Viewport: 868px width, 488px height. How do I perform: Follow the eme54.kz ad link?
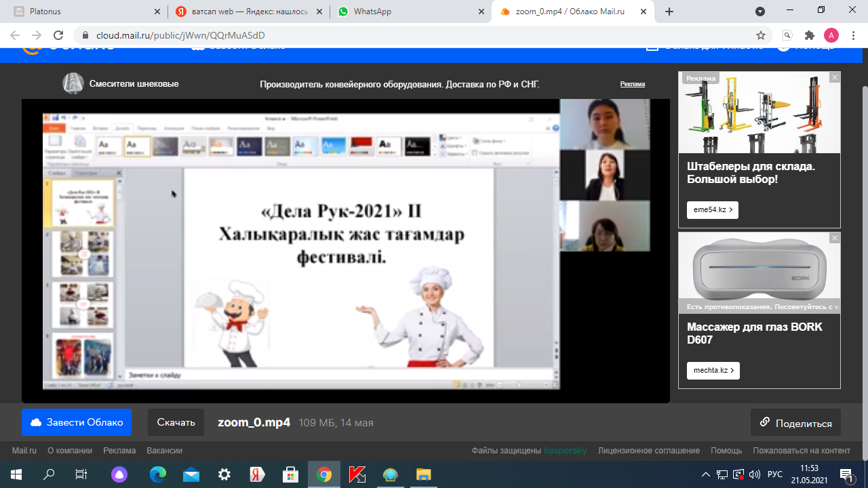tap(712, 210)
